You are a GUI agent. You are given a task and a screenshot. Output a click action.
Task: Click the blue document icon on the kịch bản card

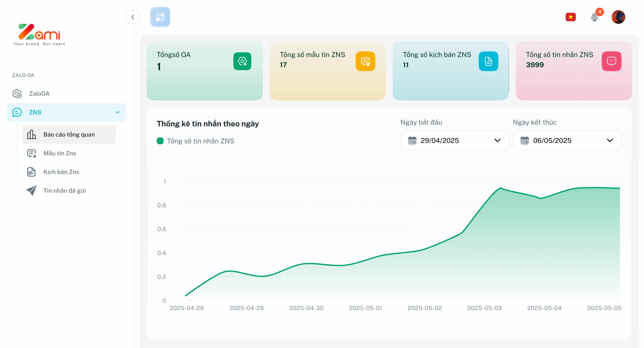[488, 61]
